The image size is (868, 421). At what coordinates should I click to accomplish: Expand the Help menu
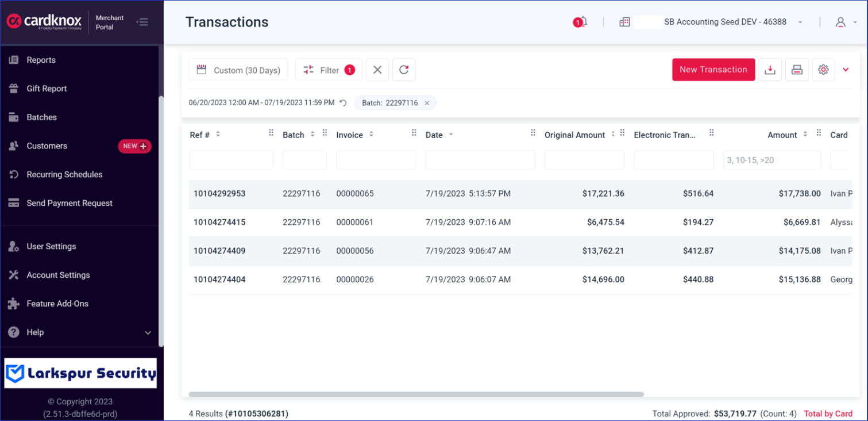[x=148, y=332]
